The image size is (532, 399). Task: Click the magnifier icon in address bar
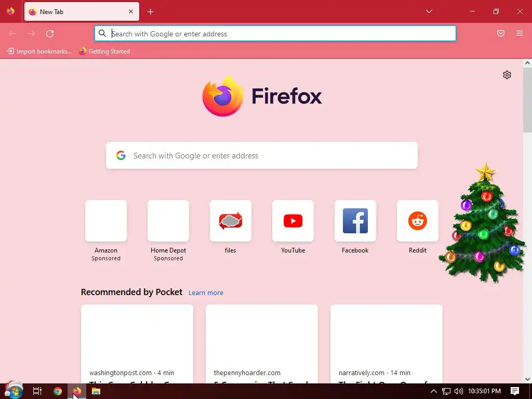tap(102, 33)
